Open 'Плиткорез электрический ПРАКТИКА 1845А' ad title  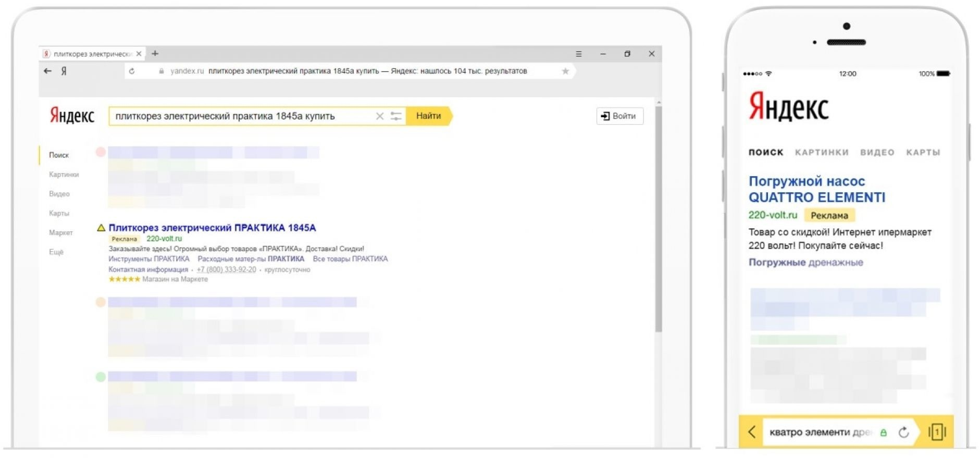tap(212, 228)
